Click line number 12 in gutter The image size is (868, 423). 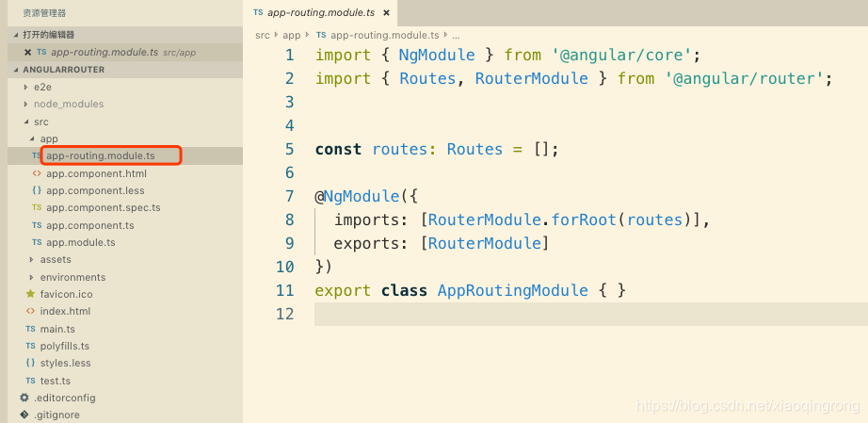285,314
